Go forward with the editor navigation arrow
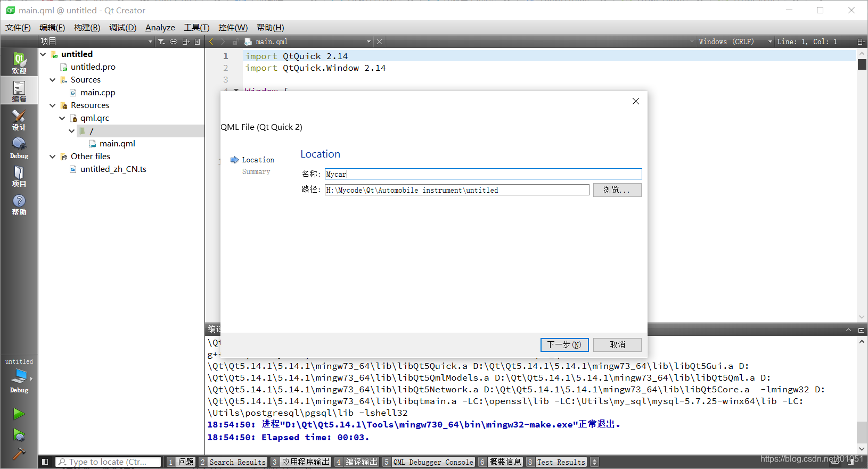 (223, 42)
